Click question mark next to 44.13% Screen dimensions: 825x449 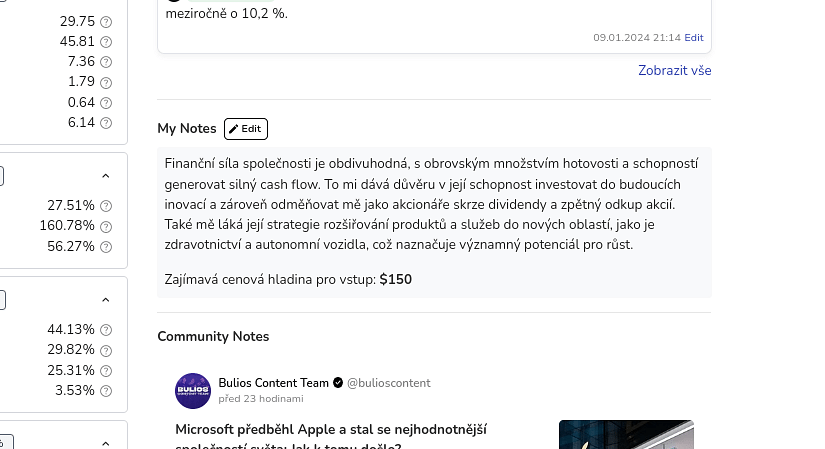coord(106,330)
